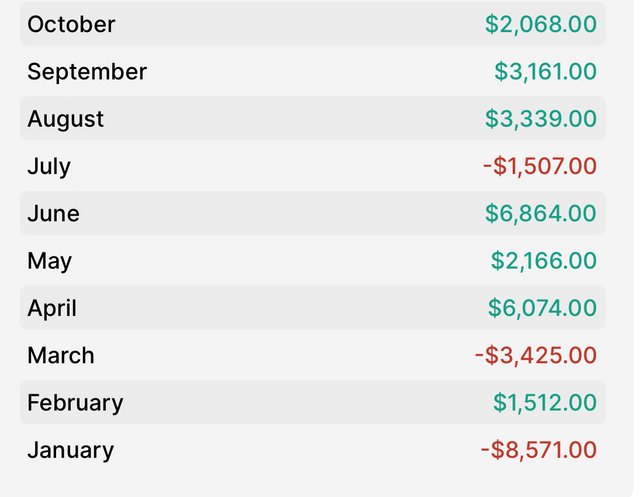
Task: Click the $6,074.00 April amount
Action: (542, 308)
